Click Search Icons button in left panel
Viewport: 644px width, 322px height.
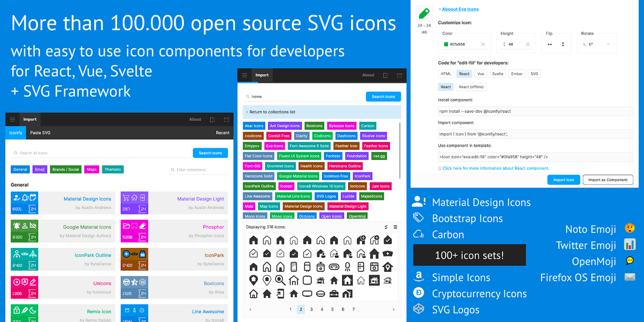(x=210, y=153)
